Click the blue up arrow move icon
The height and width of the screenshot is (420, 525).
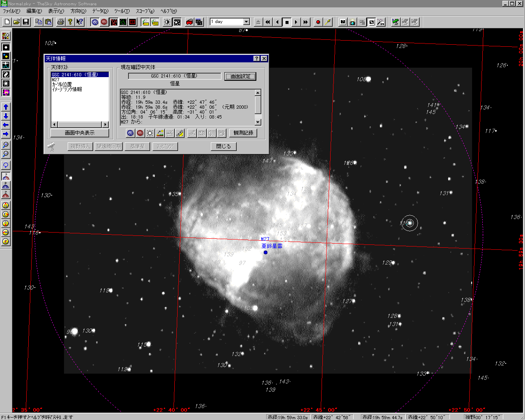click(x=6, y=107)
